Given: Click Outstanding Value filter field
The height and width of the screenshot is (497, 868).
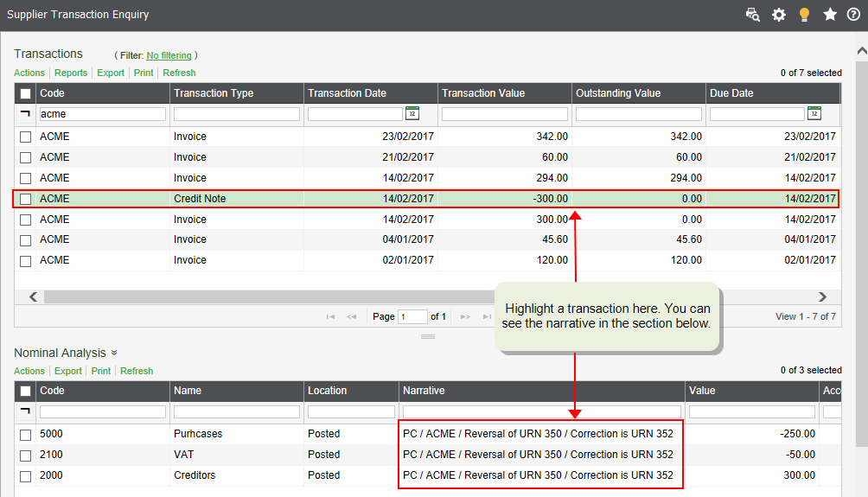Looking at the screenshot, I should coord(639,114).
